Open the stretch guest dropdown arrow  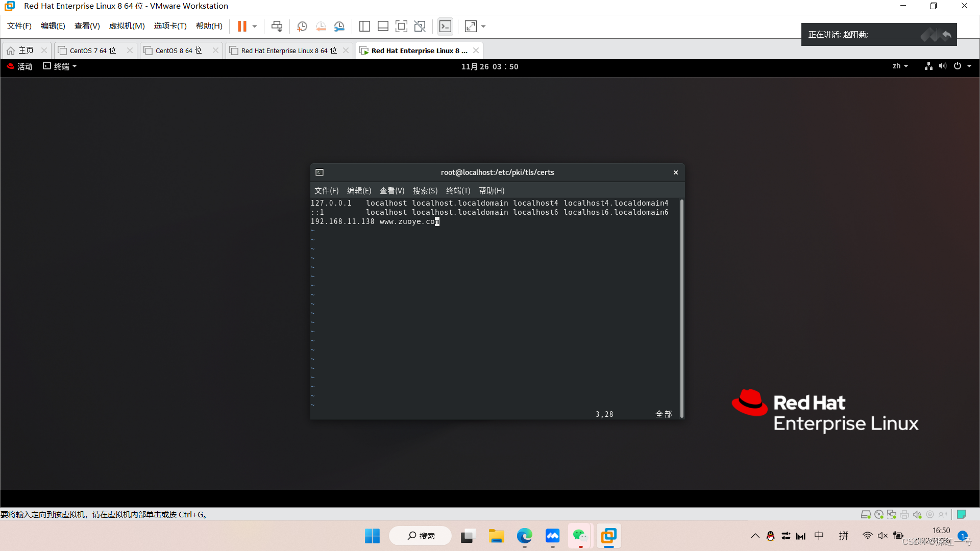[483, 27]
